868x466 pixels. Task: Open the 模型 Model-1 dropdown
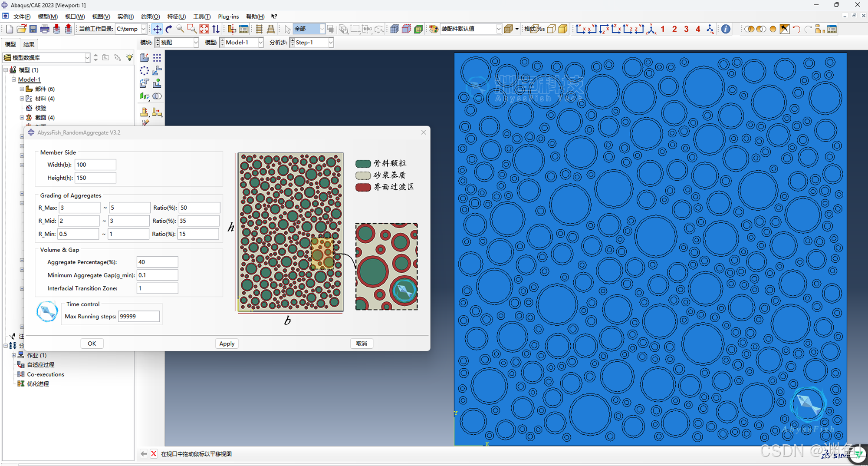pyautogui.click(x=260, y=43)
